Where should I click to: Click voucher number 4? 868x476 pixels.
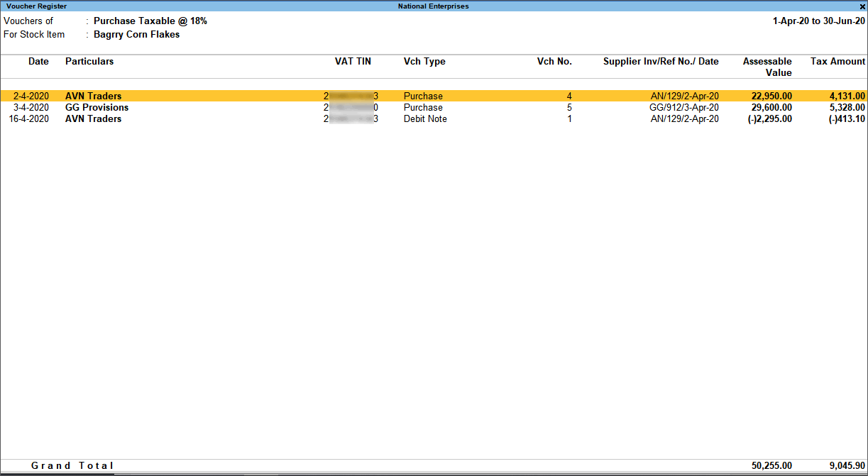(x=569, y=96)
